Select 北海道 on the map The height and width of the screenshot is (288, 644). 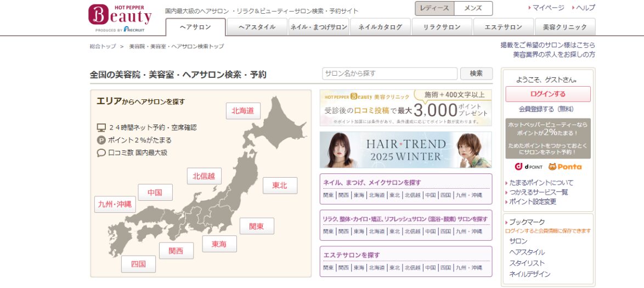(x=243, y=111)
